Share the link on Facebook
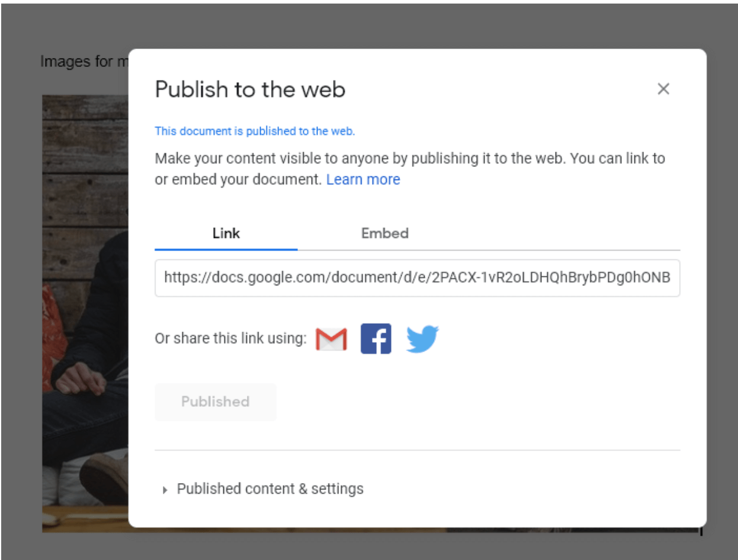Screen dimensions: 738x560 tap(376, 338)
